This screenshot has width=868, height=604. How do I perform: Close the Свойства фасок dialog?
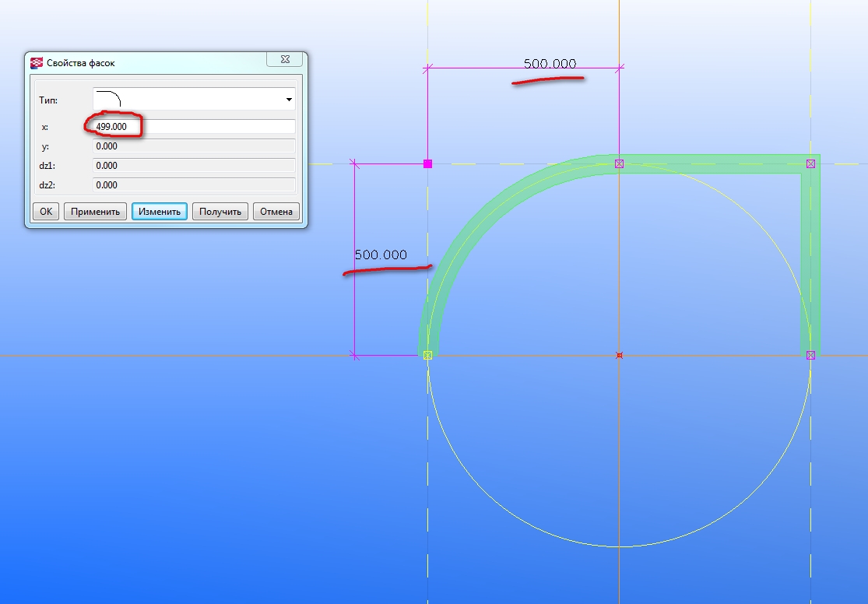click(284, 60)
